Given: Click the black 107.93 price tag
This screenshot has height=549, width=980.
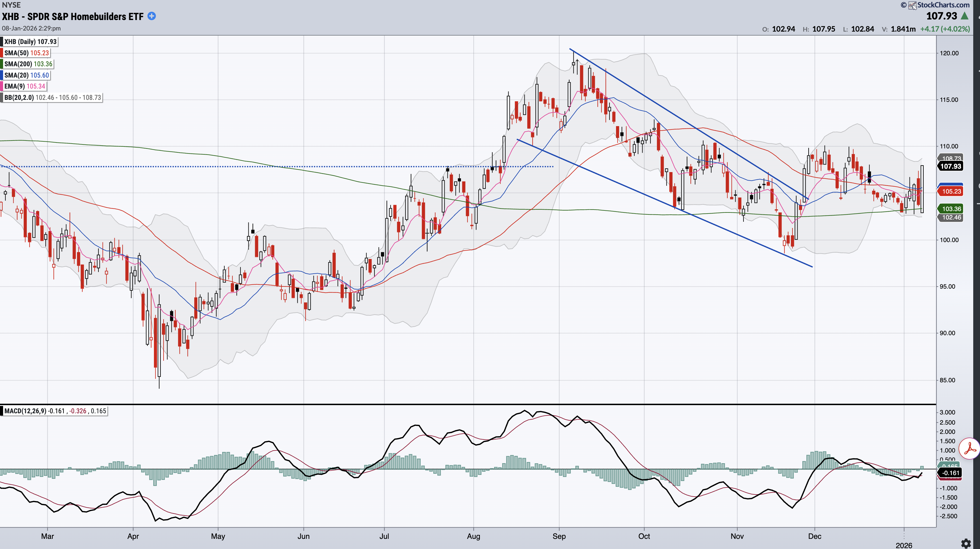Looking at the screenshot, I should click(950, 166).
